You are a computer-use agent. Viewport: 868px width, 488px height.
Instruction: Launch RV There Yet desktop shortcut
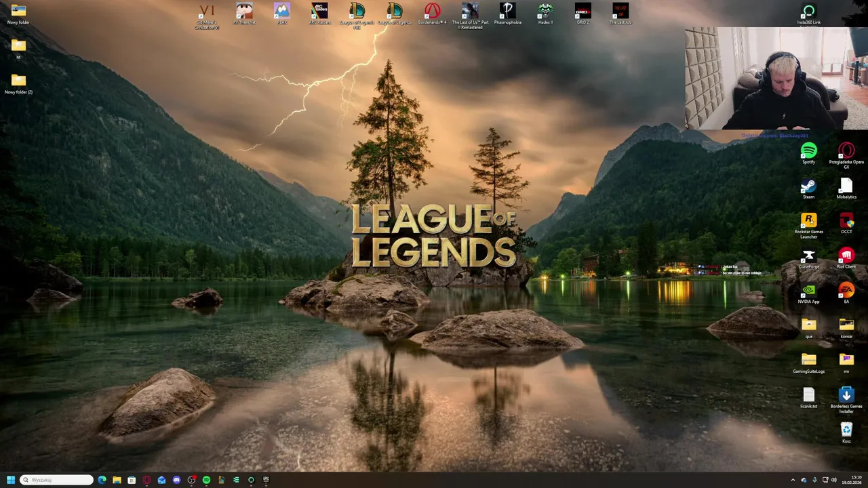click(244, 15)
